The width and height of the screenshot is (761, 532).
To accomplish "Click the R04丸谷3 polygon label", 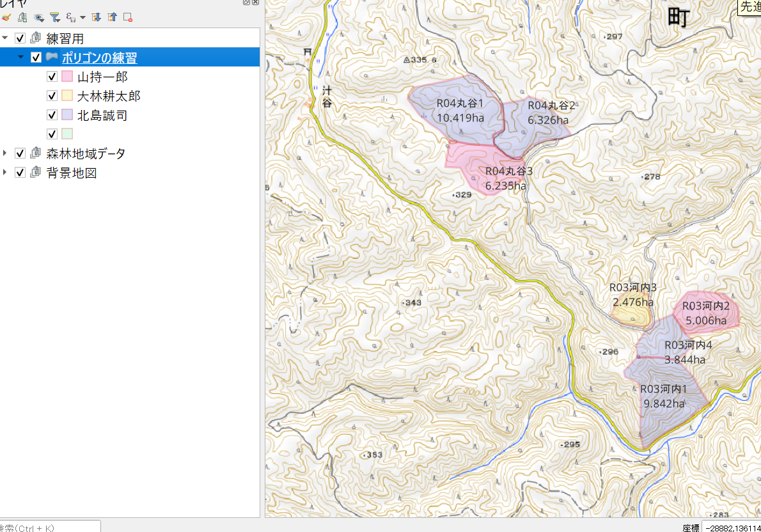I will [509, 171].
